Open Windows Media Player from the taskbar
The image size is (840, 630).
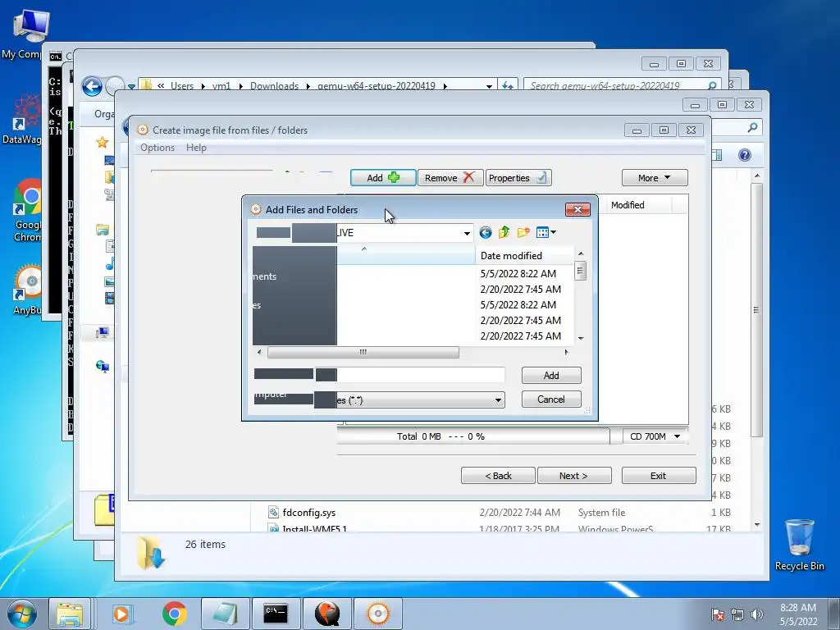pyautogui.click(x=123, y=614)
